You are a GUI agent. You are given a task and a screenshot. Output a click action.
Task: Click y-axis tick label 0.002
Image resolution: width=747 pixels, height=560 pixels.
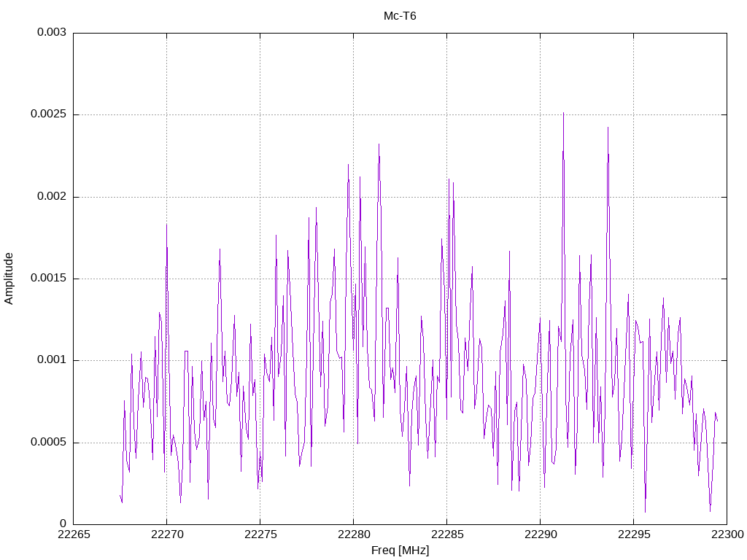point(52,196)
